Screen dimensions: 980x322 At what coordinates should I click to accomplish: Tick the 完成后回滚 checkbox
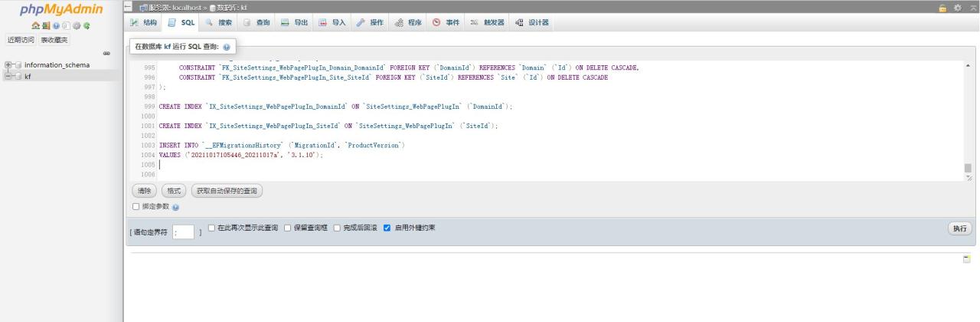pyautogui.click(x=337, y=228)
